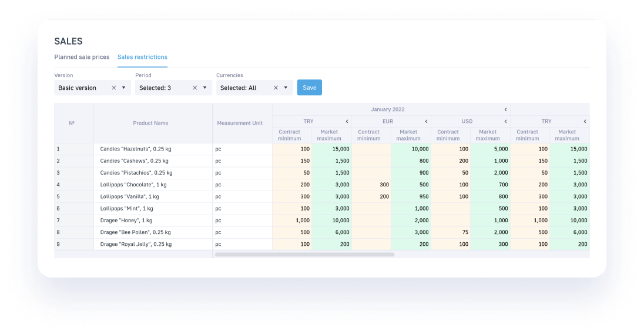Click EUR market maximum 10,000 for Hazelnuts
Screen dimensions: 644x334
411,149
